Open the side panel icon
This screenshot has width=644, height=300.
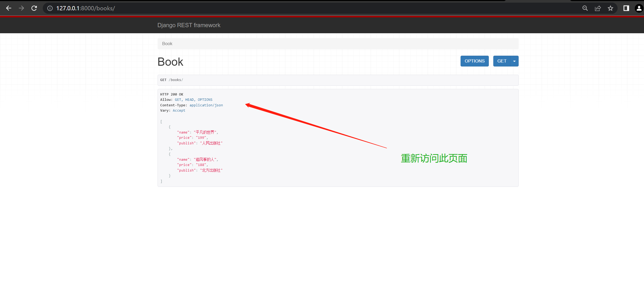point(626,8)
